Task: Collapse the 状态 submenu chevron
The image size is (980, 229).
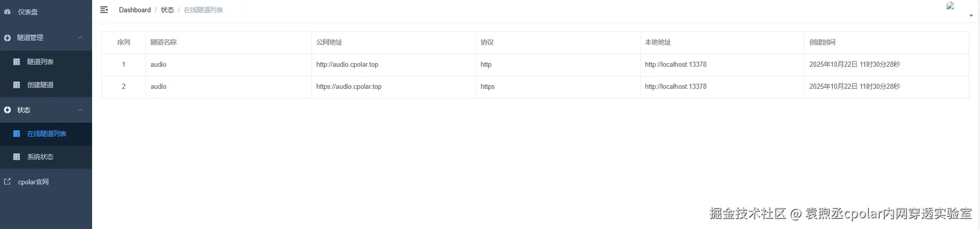Action: (x=80, y=110)
